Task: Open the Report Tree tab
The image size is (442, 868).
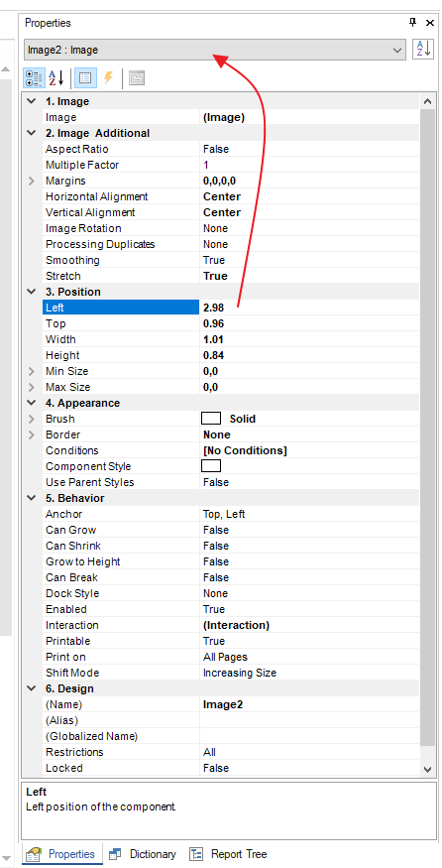Action: point(229,854)
